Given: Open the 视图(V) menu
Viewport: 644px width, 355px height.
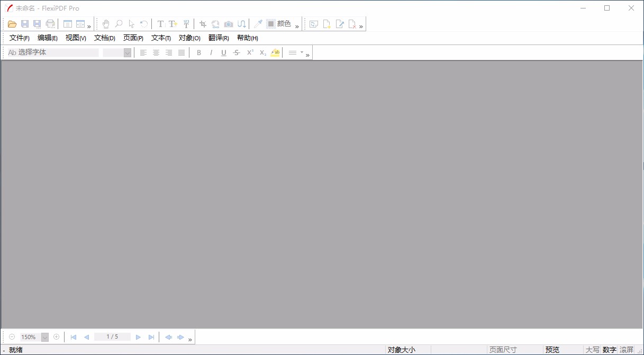Looking at the screenshot, I should (76, 38).
